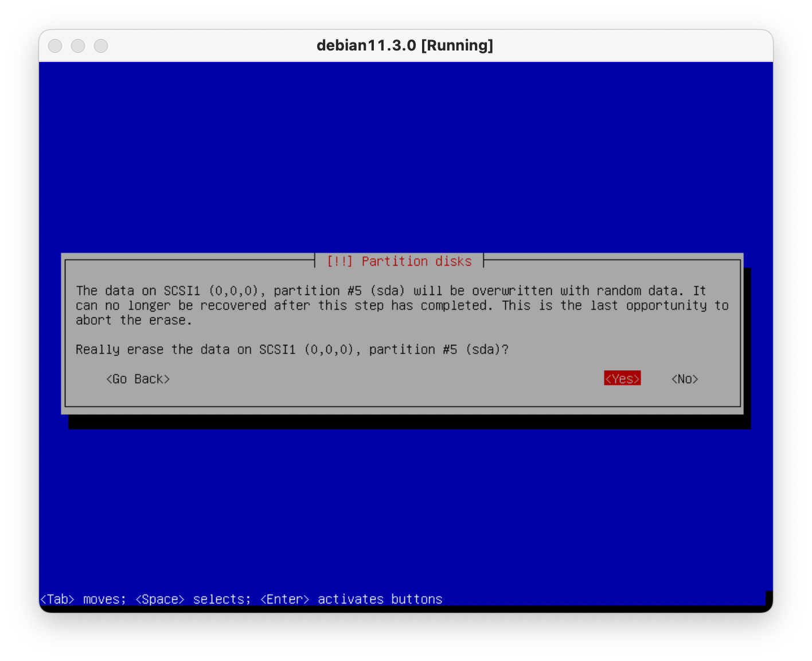Click empty gray area between Go Back and Yes

[x=384, y=379]
